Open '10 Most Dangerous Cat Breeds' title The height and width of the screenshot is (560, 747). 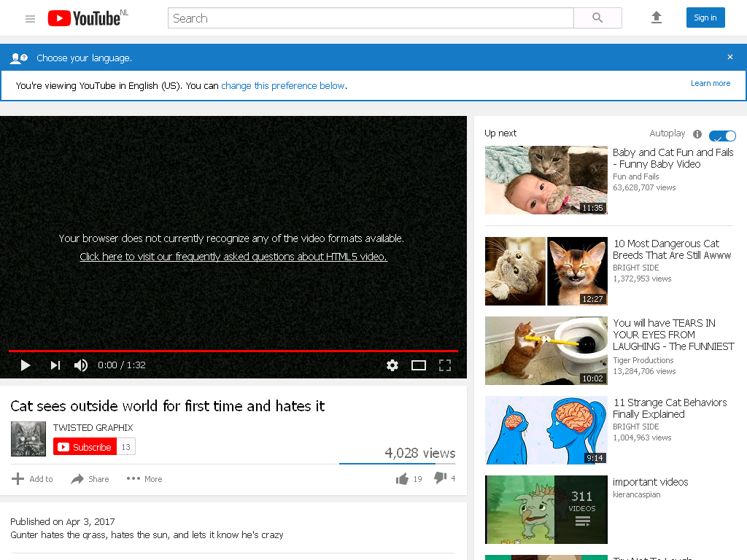pos(672,249)
